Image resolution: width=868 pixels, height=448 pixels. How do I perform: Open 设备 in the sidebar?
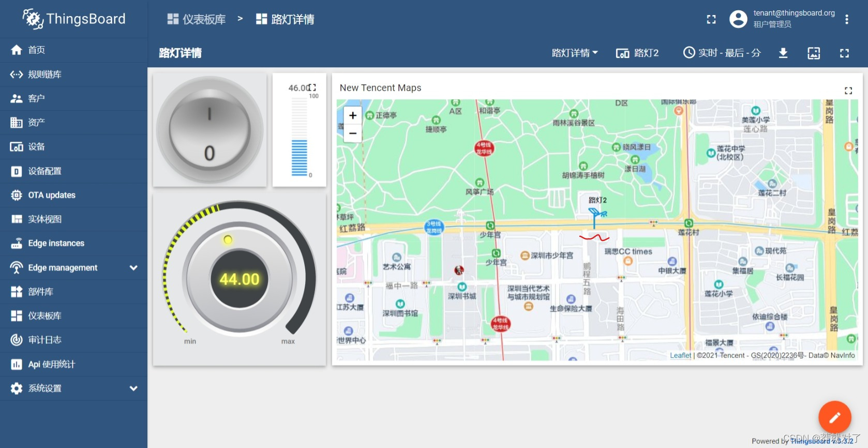[36, 146]
